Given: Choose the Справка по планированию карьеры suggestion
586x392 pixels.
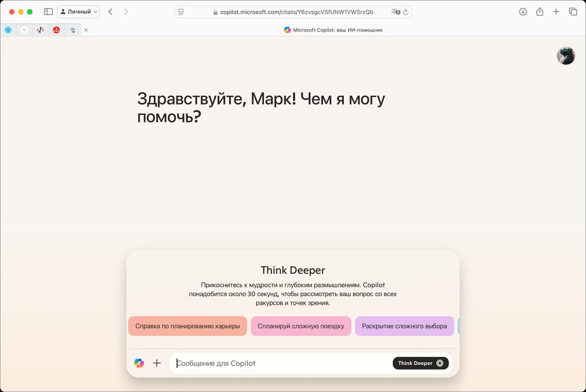Looking at the screenshot, I should 188,326.
